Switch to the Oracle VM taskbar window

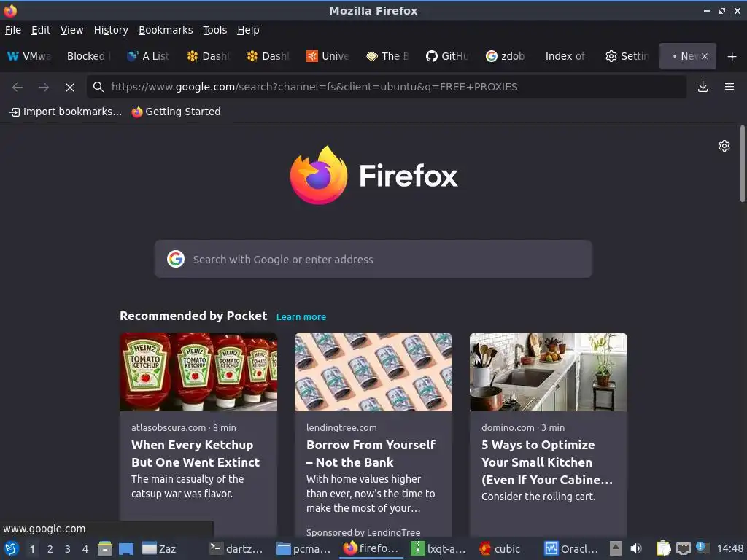572,548
